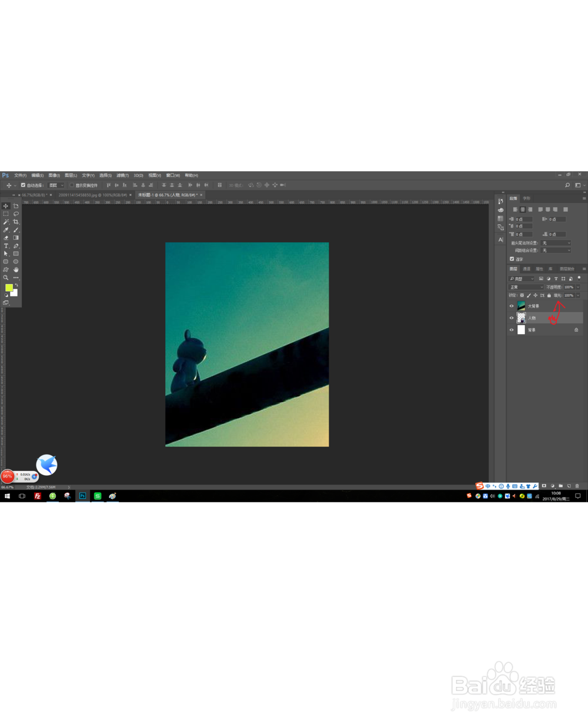Click the 人物 layer thumbnail
The image size is (588, 724).
(521, 318)
